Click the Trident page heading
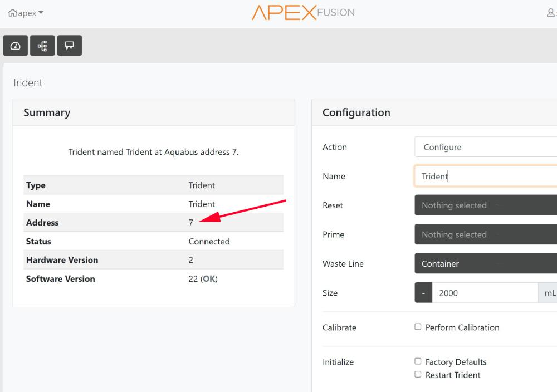The width and height of the screenshot is (557, 392). (27, 82)
